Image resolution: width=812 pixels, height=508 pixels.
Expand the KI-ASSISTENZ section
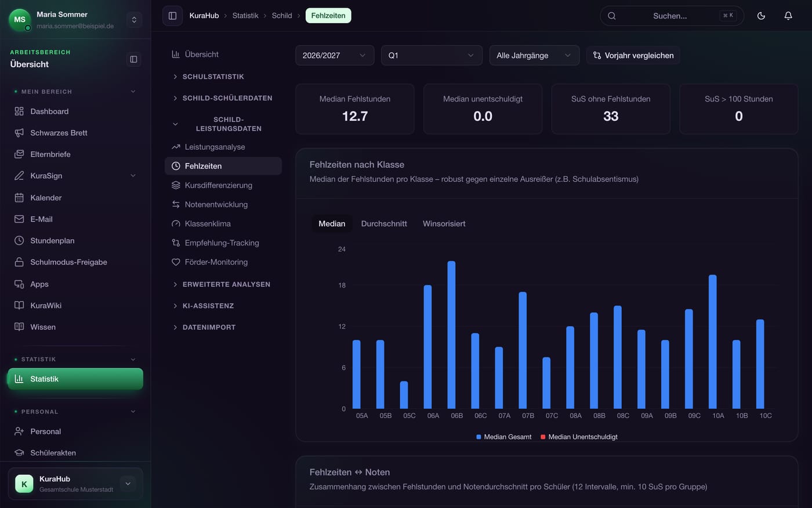click(x=223, y=306)
